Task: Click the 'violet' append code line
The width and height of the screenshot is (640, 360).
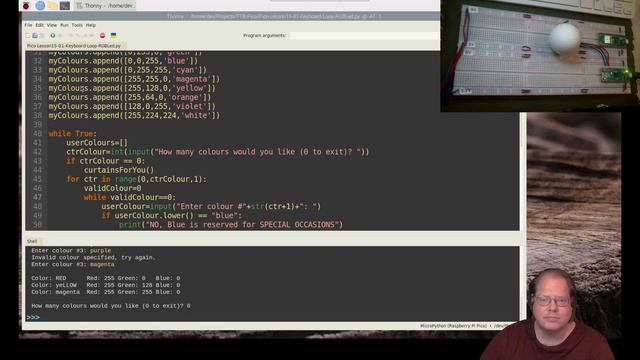Action: [132, 106]
